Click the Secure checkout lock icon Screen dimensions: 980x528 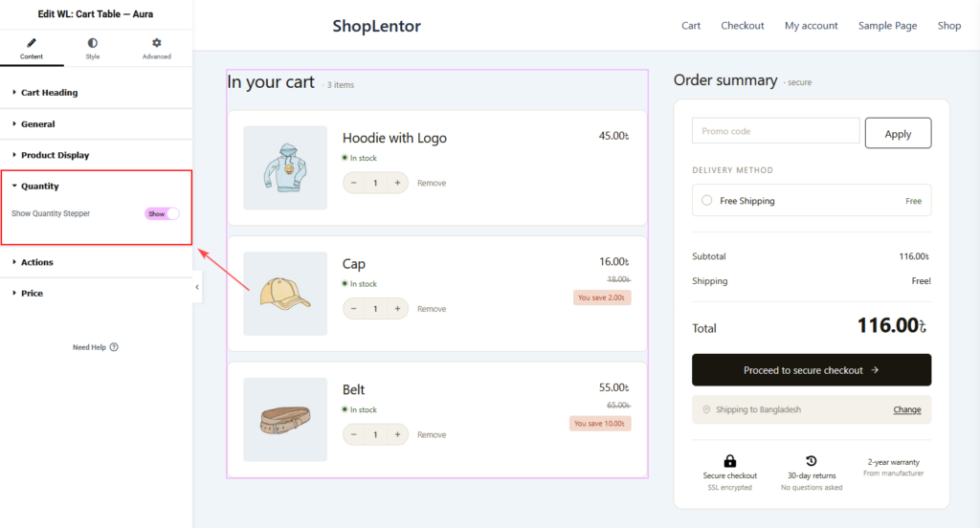coord(729,461)
